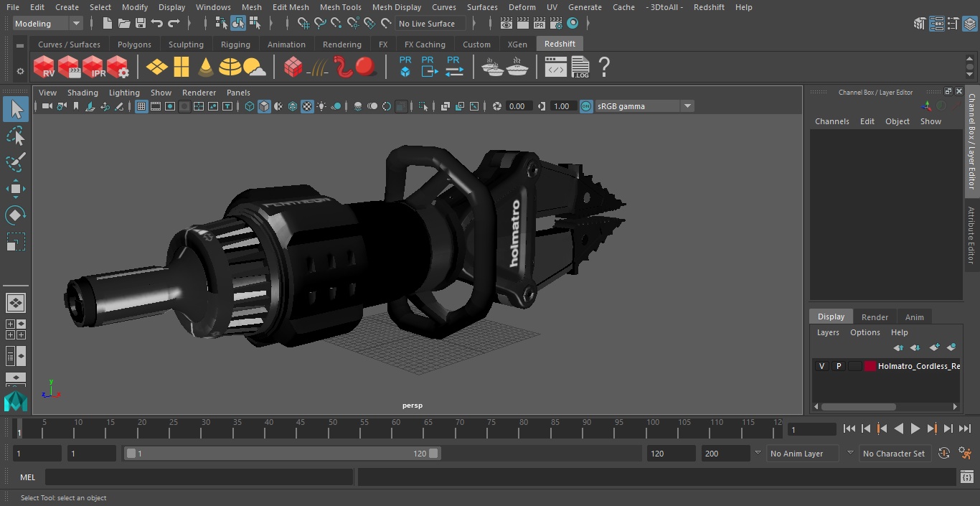This screenshot has width=980, height=506.
Task: Open Redshift help question mark icon
Action: (x=604, y=67)
